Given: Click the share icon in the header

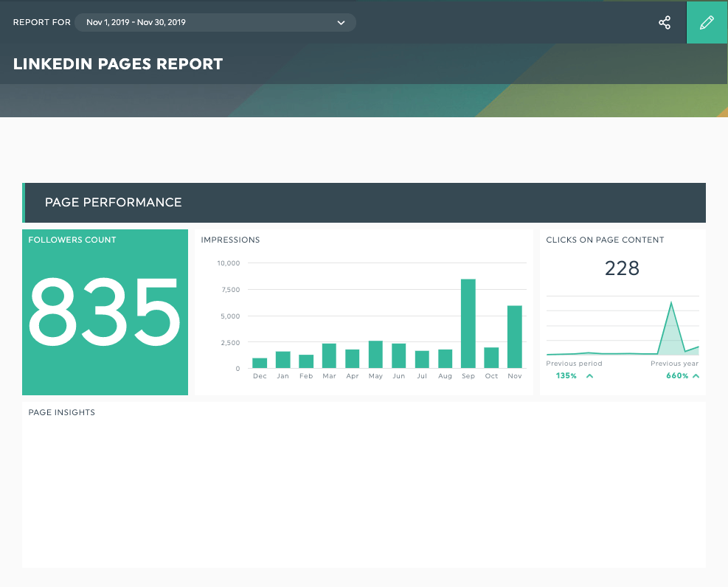Looking at the screenshot, I should 665,22.
